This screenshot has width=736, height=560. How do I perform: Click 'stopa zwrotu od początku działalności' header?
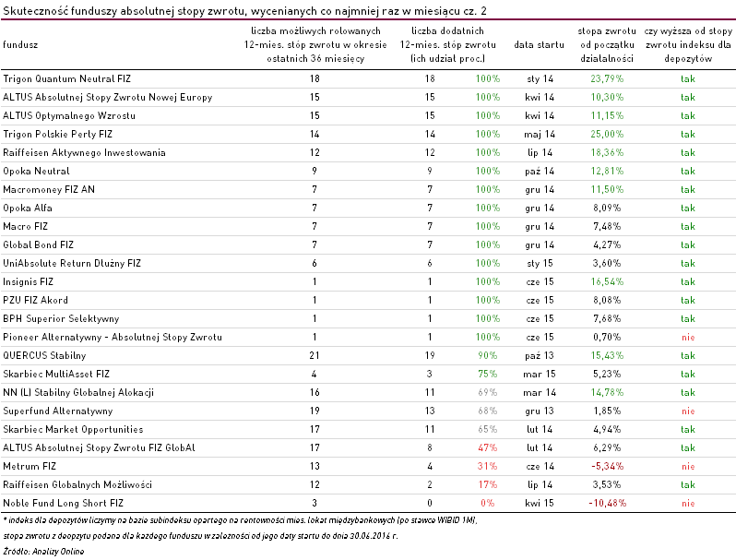[x=607, y=44]
